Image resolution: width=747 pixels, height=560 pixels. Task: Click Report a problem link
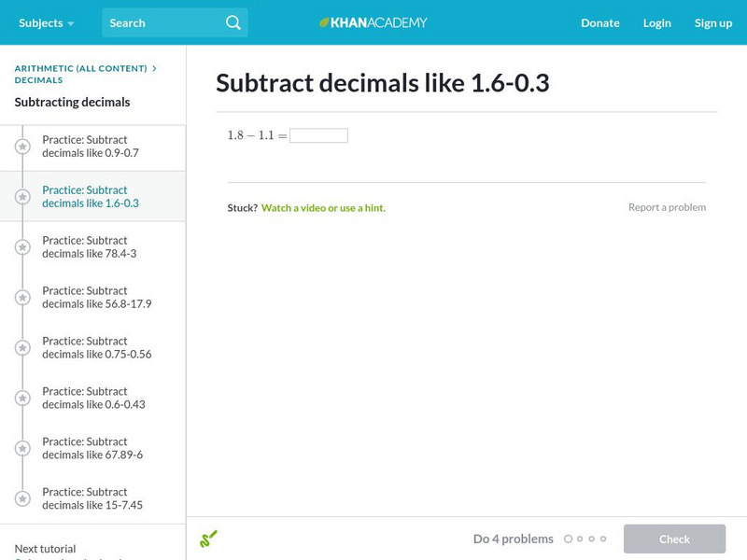pos(667,207)
